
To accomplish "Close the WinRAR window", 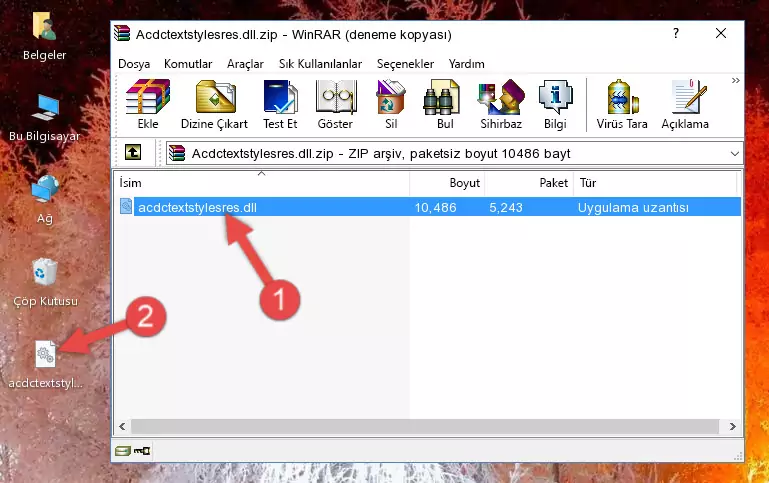I will tap(721, 33).
